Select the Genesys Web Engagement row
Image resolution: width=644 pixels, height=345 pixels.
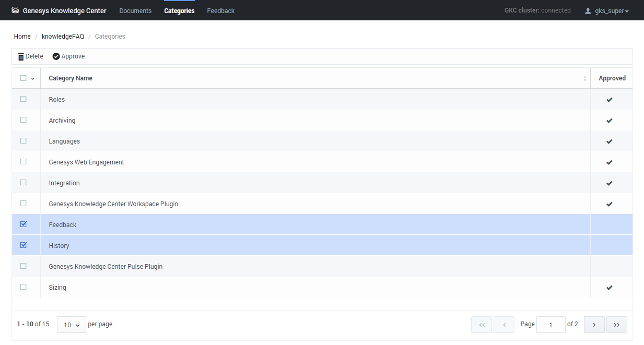click(86, 162)
